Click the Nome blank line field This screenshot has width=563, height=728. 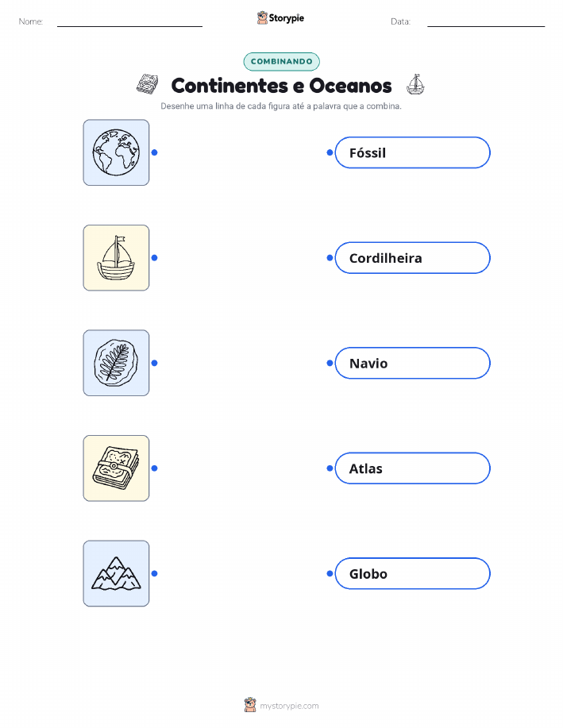point(129,22)
